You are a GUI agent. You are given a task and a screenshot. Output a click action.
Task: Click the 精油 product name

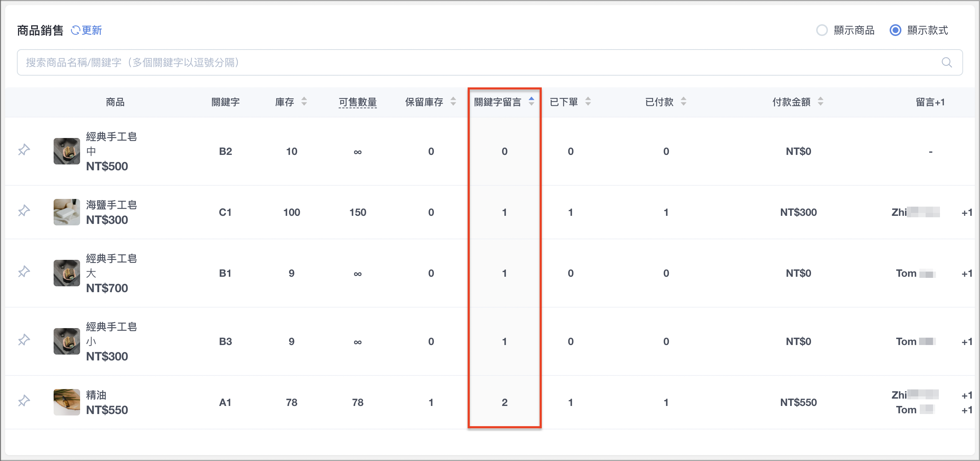(96, 395)
